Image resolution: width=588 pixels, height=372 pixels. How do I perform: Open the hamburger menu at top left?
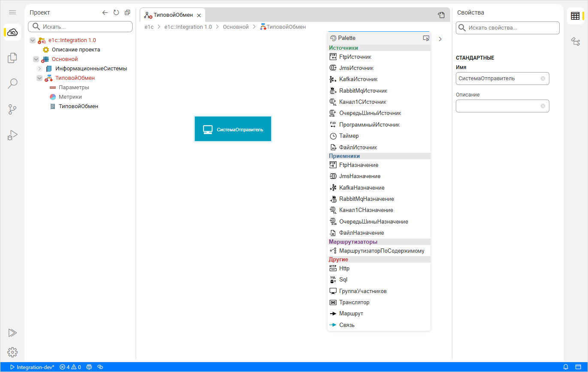(x=12, y=13)
